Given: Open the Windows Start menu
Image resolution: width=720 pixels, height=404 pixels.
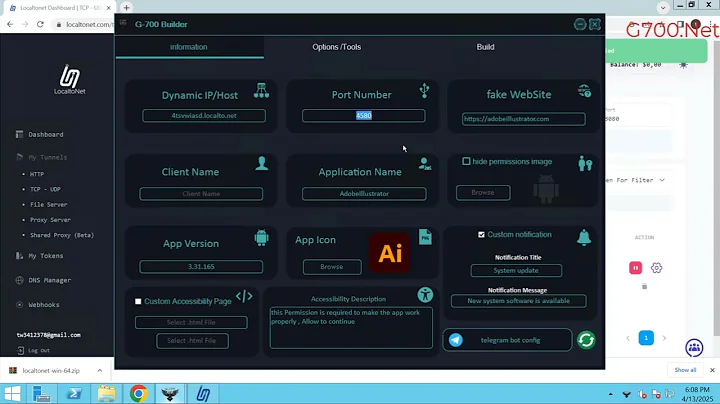Looking at the screenshot, I should tap(12, 394).
